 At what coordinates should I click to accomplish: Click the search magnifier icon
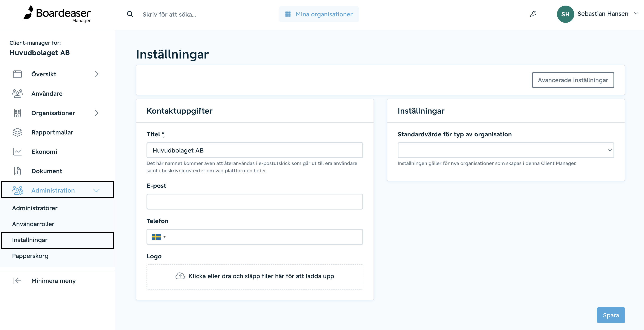point(130,14)
